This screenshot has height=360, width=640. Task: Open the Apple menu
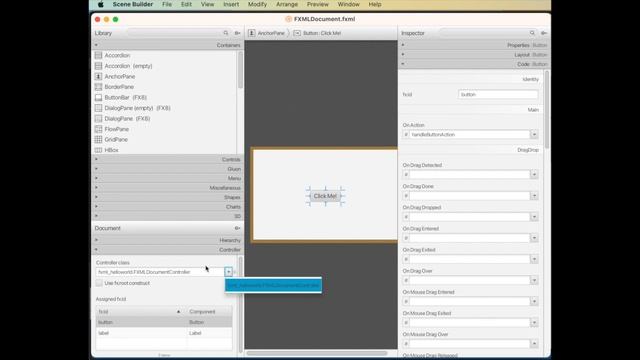100,4
